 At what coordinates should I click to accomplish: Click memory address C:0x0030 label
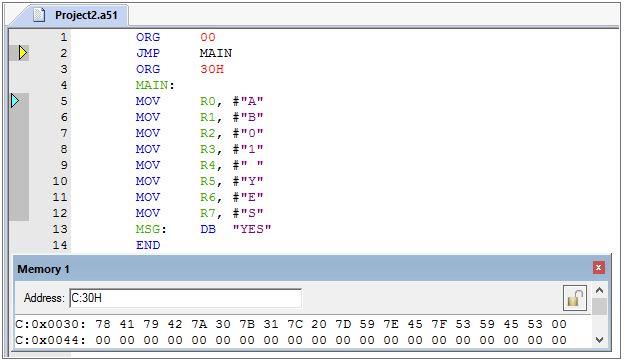pos(51,324)
